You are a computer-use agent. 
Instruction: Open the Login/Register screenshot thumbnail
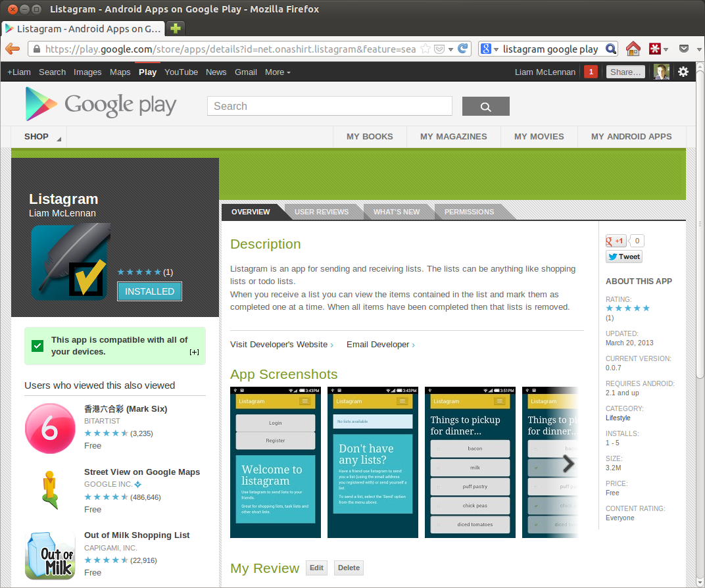(x=276, y=462)
